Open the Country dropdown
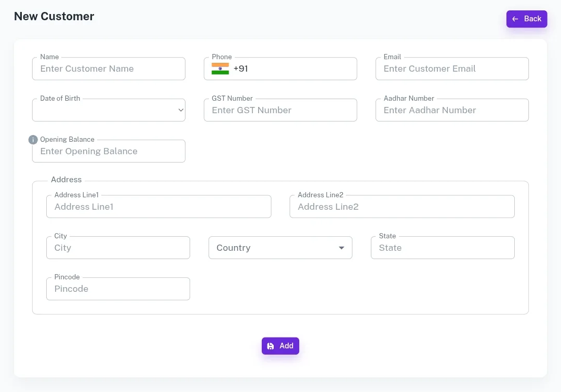 click(280, 248)
